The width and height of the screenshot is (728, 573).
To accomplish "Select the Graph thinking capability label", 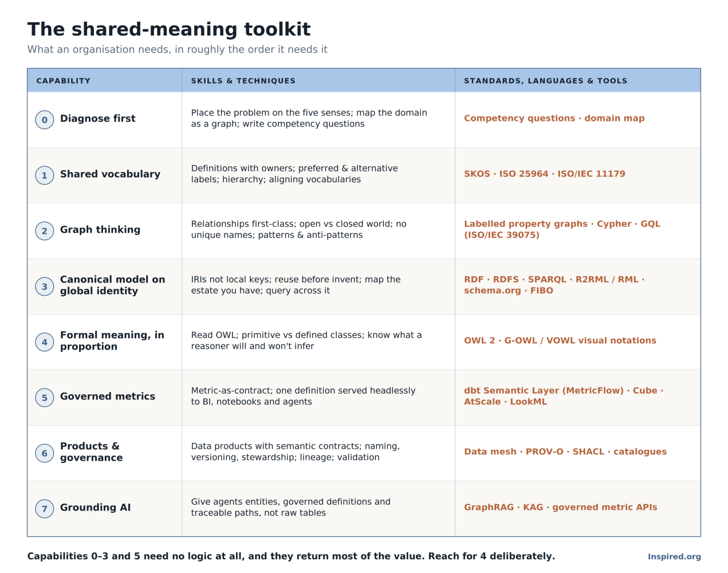I will pos(100,229).
